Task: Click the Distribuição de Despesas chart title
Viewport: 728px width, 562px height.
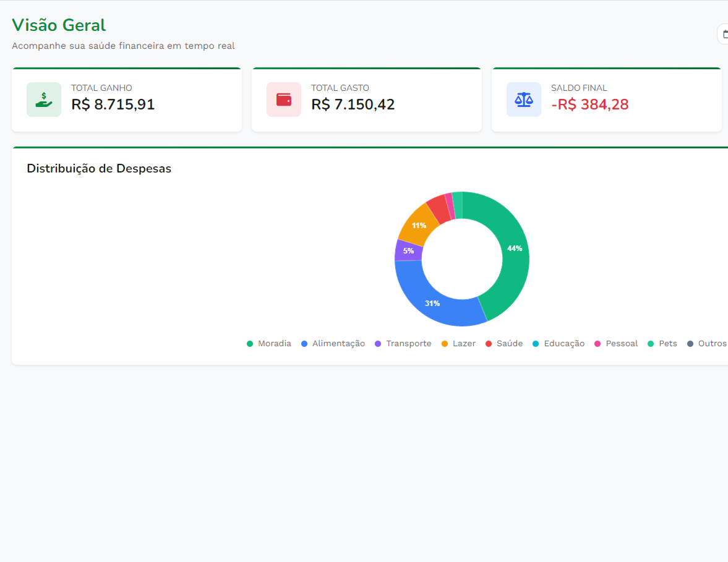Action: [99, 168]
